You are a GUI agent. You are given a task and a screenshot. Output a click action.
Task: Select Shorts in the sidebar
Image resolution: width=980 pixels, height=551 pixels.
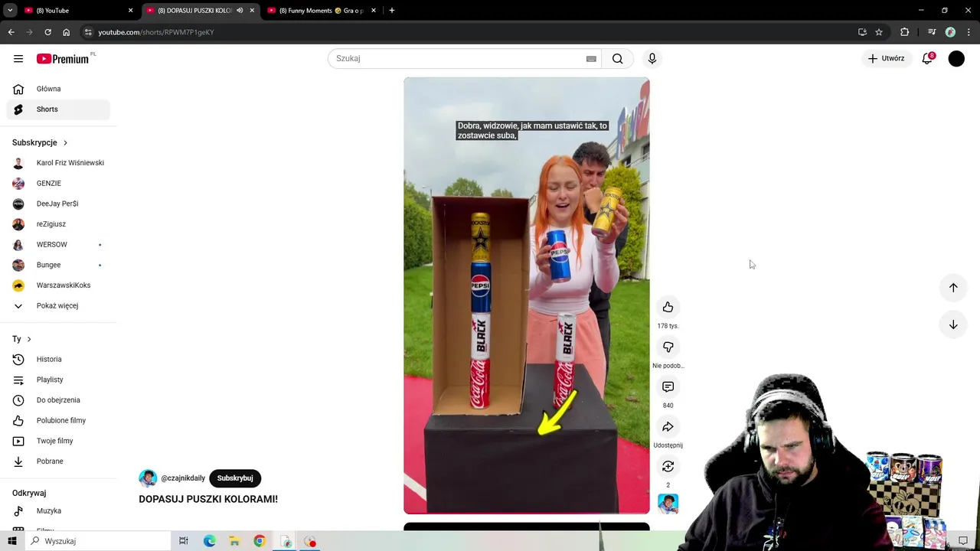point(58,109)
